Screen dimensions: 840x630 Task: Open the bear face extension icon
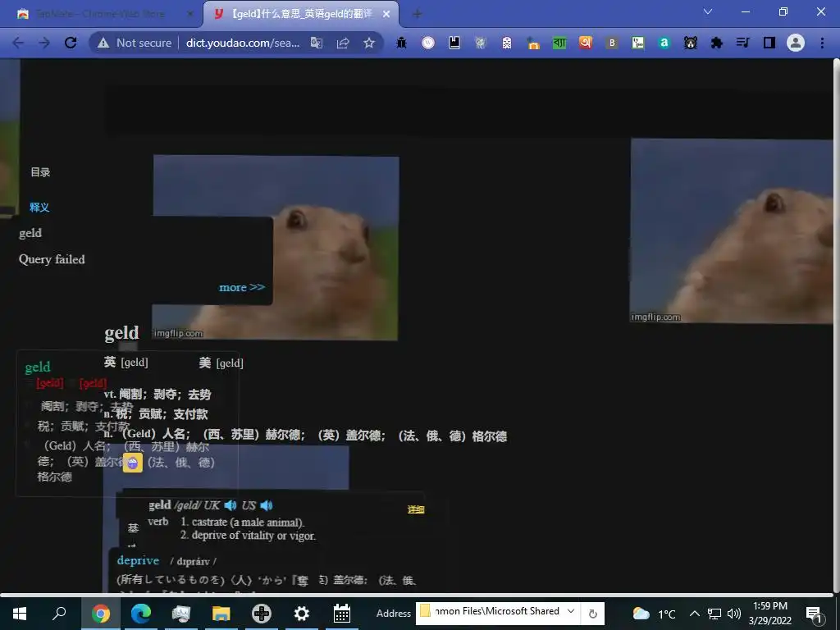(691, 43)
